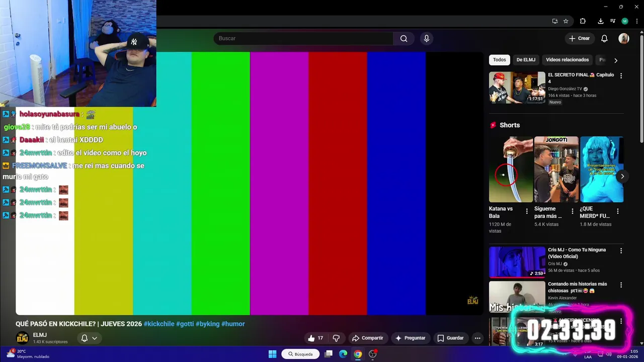The height and width of the screenshot is (362, 644).
Task: Open EL SECRETO FINAL video thumbnail
Action: [517, 87]
